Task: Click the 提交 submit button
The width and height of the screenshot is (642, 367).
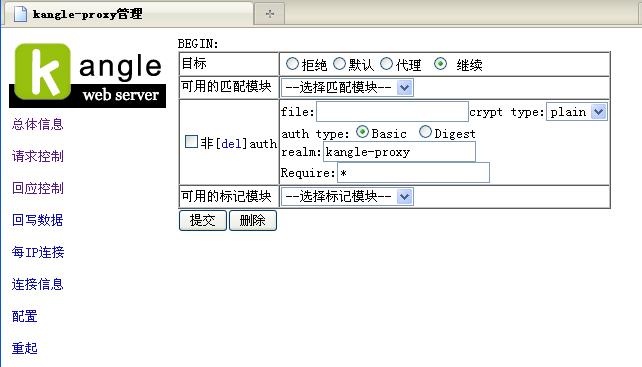Action: point(203,220)
